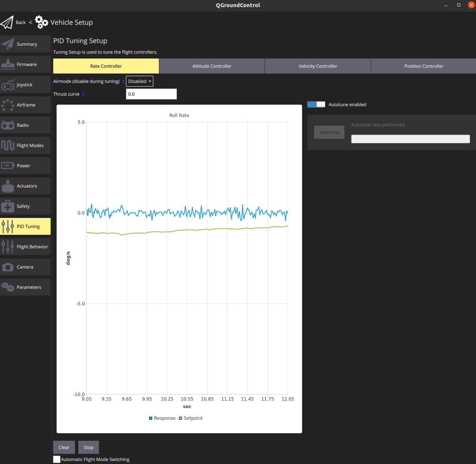Click the Autotune progress bar
476x464 pixels.
click(410, 139)
